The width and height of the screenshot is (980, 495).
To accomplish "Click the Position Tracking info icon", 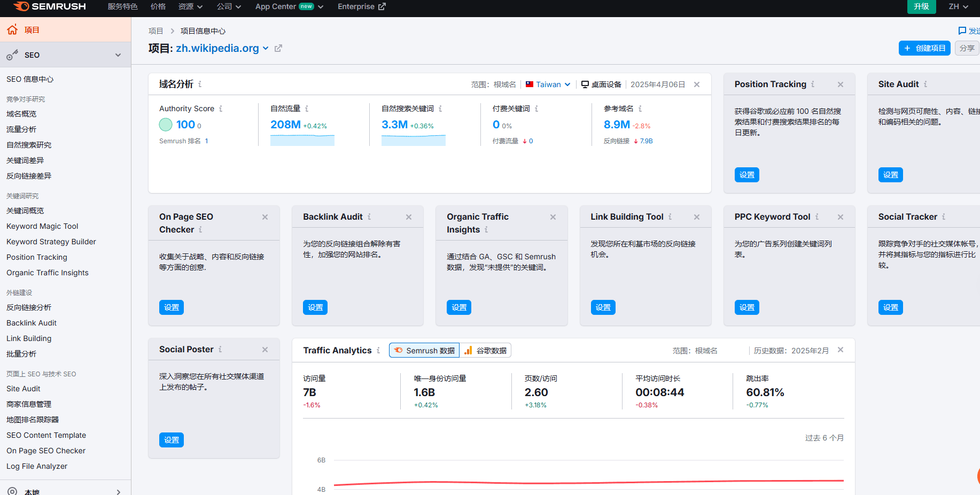I will pos(813,84).
